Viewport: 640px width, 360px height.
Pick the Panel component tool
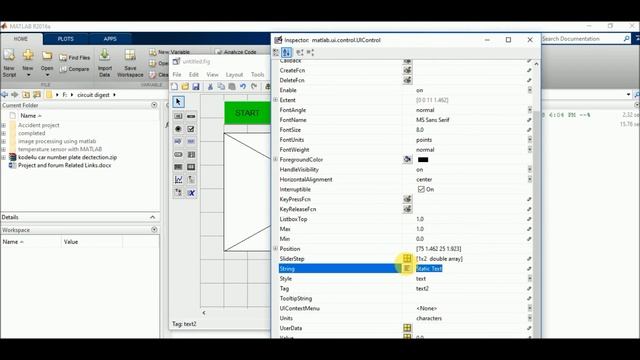[x=191, y=180]
